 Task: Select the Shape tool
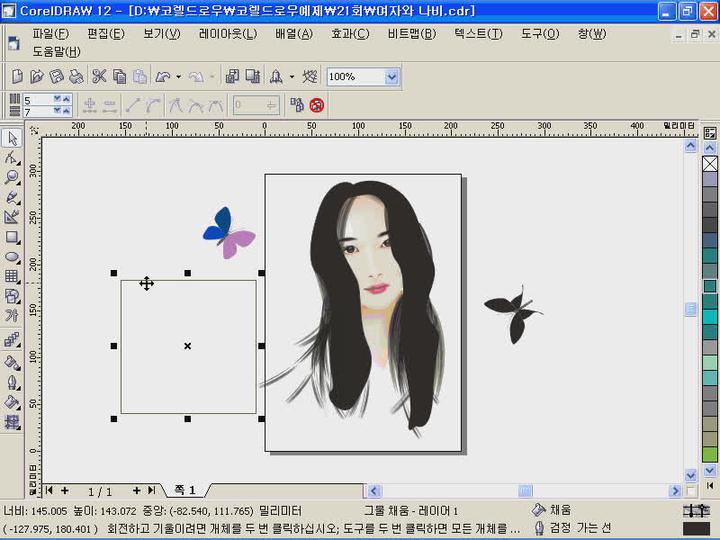click(12, 158)
